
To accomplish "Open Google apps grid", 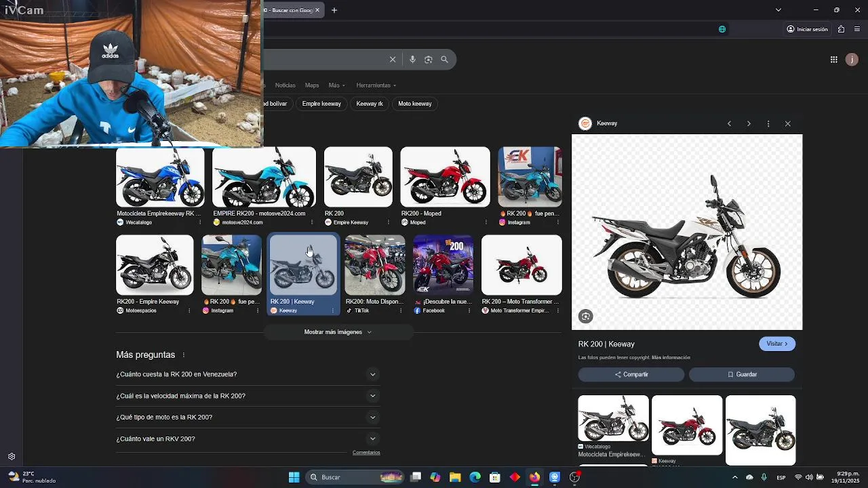I will click(x=834, y=60).
